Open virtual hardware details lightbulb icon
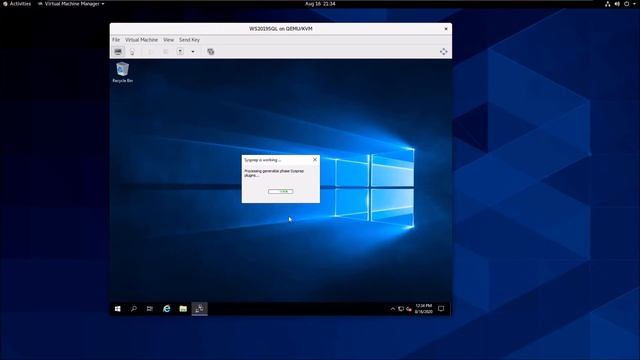 coord(132,52)
